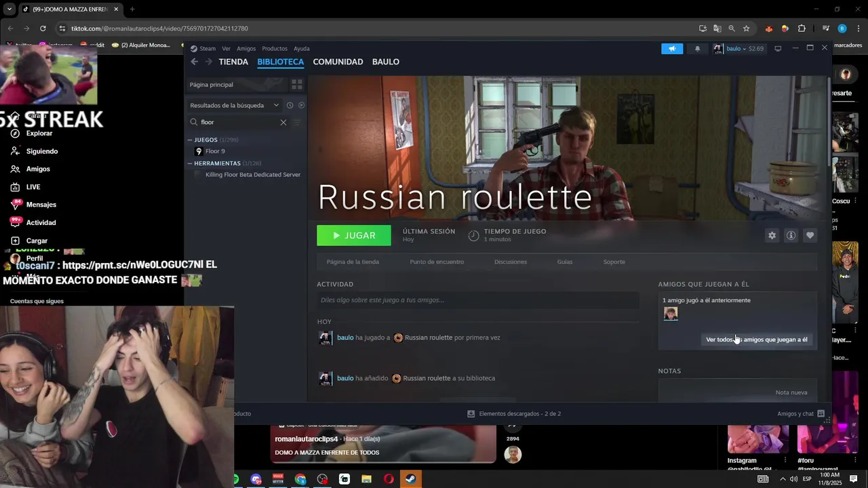Go to TIENDA tab
Image resolution: width=868 pixels, height=488 pixels.
pyautogui.click(x=233, y=62)
